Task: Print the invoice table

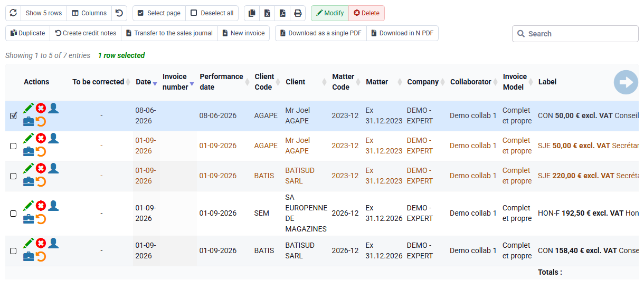Action: click(298, 13)
